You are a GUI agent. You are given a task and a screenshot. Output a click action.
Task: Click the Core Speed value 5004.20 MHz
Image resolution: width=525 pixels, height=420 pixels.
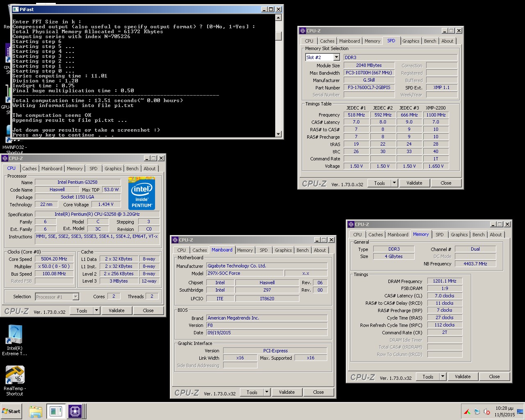[54, 259]
